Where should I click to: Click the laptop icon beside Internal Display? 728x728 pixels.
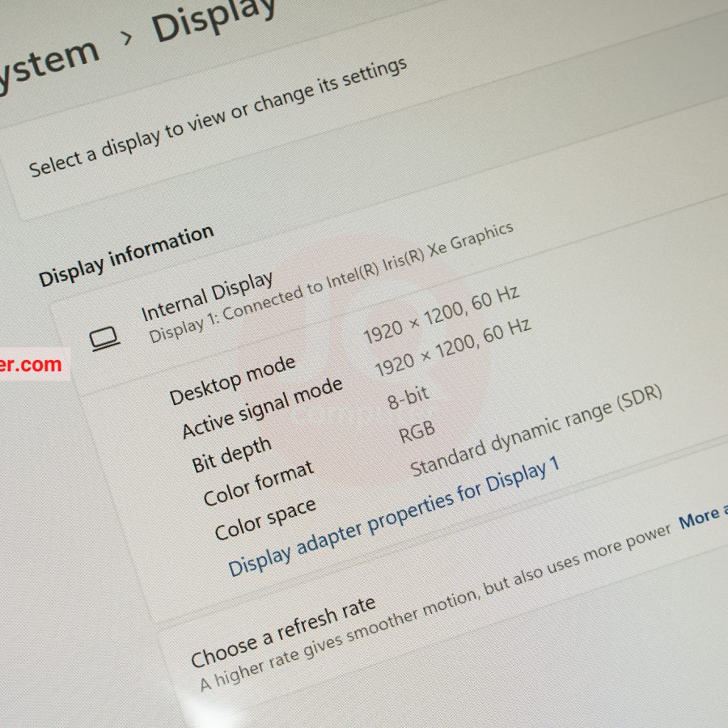coord(104,338)
